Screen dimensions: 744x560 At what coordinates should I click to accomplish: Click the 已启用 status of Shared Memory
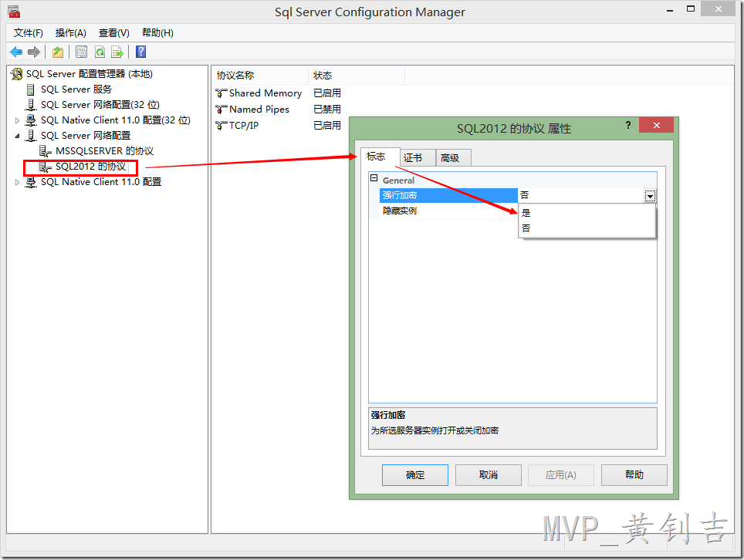pos(327,93)
